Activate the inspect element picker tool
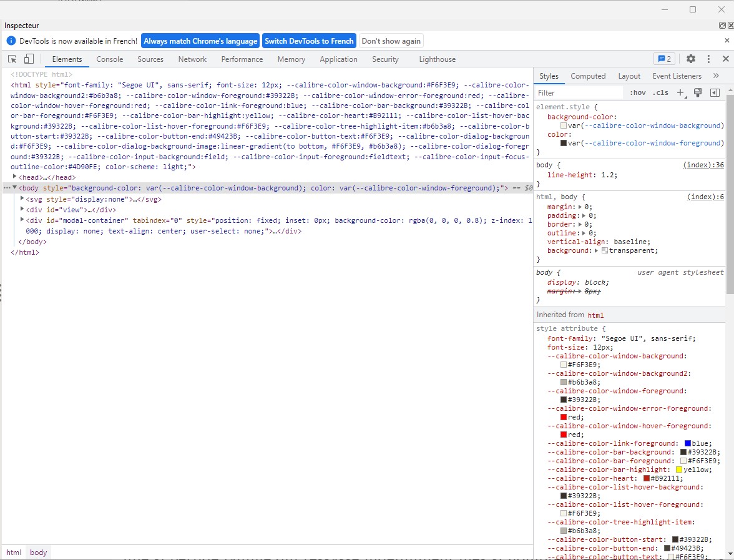This screenshot has width=734, height=560. pyautogui.click(x=12, y=59)
